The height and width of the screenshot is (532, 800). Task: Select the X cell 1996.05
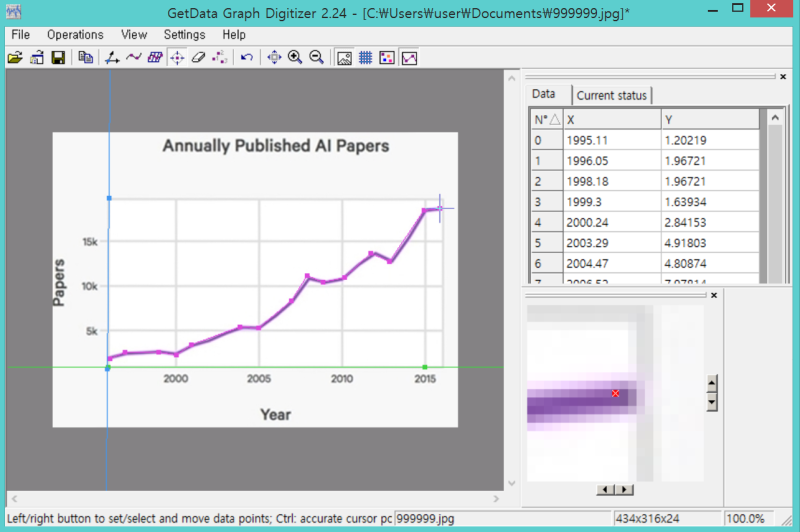[x=612, y=161]
